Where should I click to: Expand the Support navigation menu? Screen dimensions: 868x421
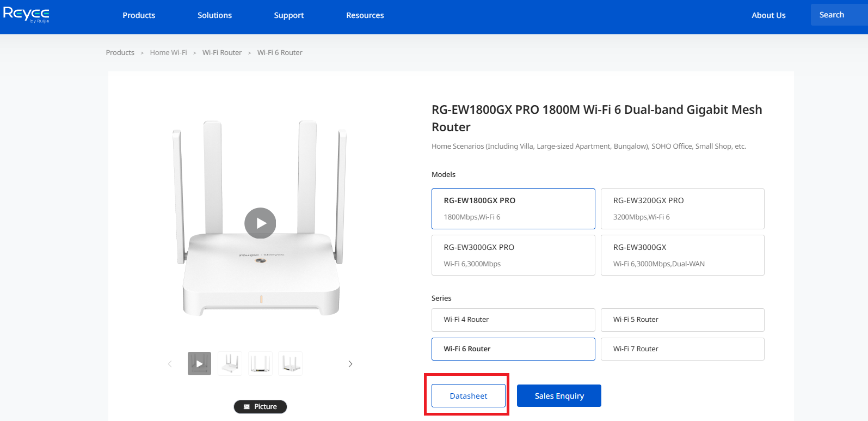pos(289,15)
